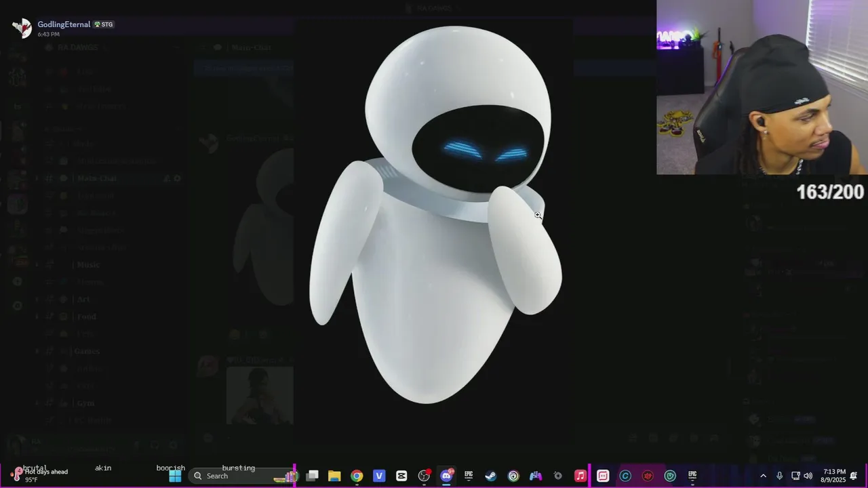Screen dimensions: 868x488
Task: Open File Explorer from the taskbar
Action: coord(334,476)
